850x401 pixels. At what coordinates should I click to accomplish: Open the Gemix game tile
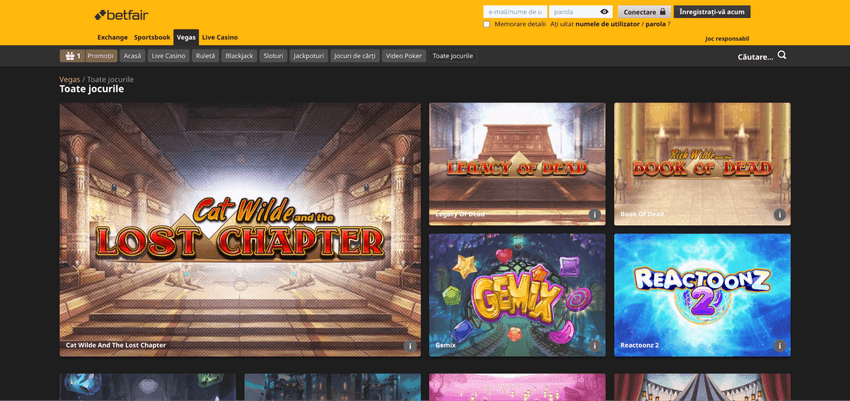(517, 295)
